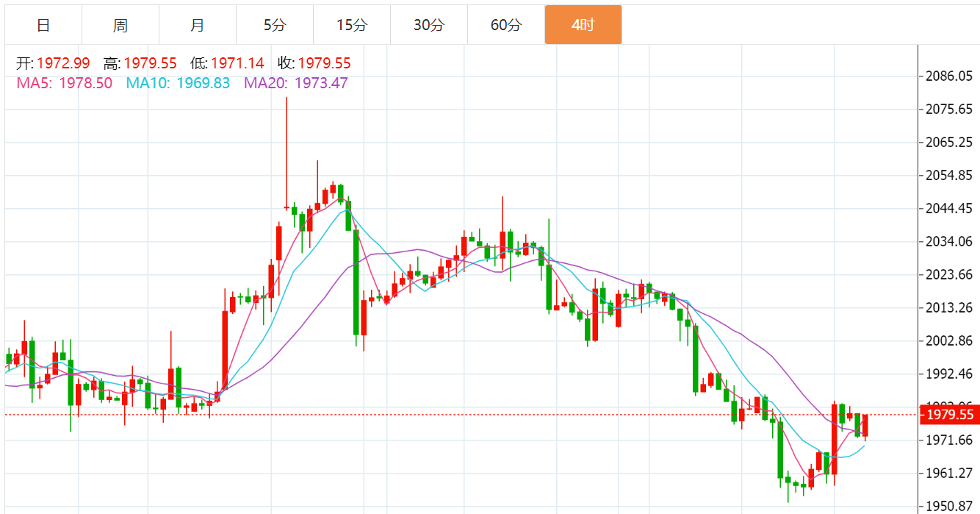
Task: Open the 周 weekly chart tab
Action: (120, 25)
